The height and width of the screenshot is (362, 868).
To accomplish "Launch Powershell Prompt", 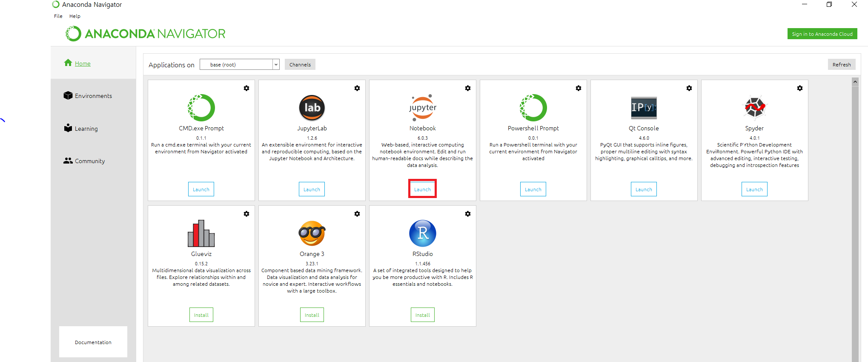I will click(x=533, y=189).
